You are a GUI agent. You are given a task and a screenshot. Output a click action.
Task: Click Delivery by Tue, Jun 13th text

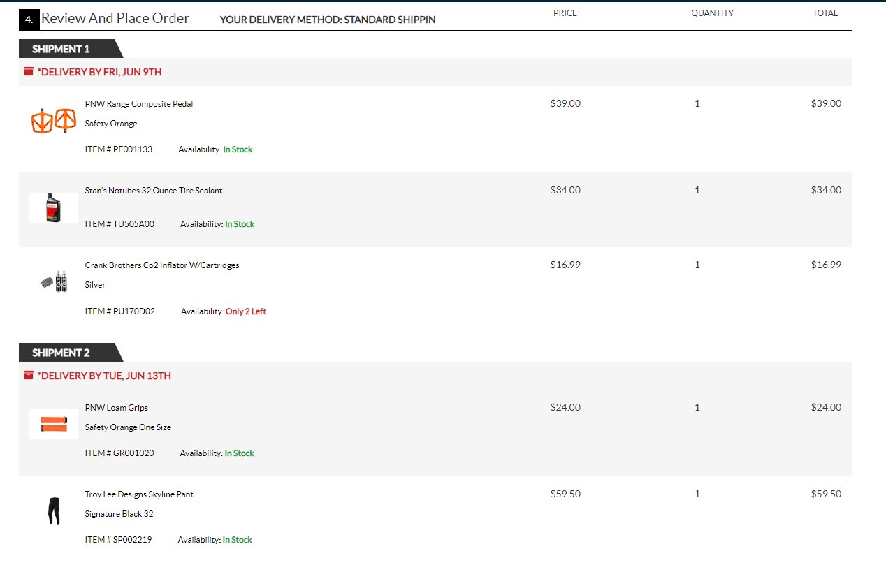pyautogui.click(x=104, y=376)
